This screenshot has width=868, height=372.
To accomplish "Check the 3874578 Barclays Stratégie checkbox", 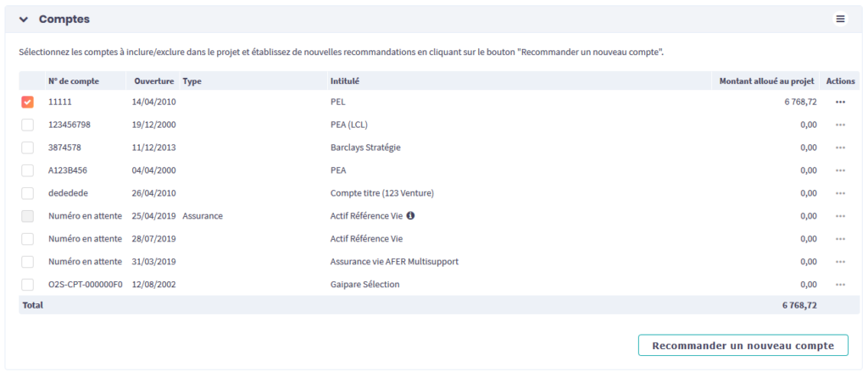I will [28, 147].
